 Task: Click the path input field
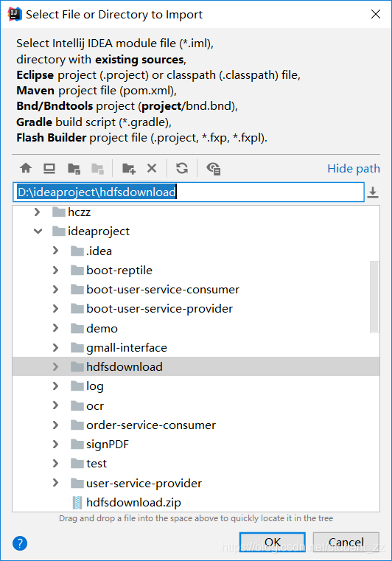coord(189,192)
